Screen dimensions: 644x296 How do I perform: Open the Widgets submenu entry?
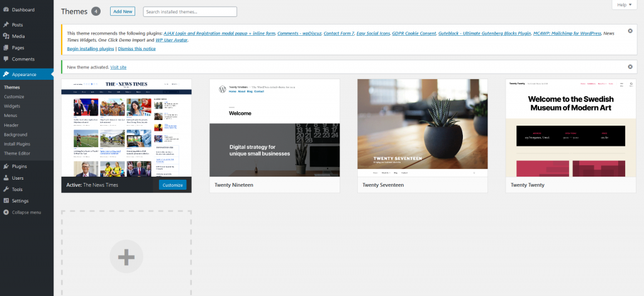12,106
